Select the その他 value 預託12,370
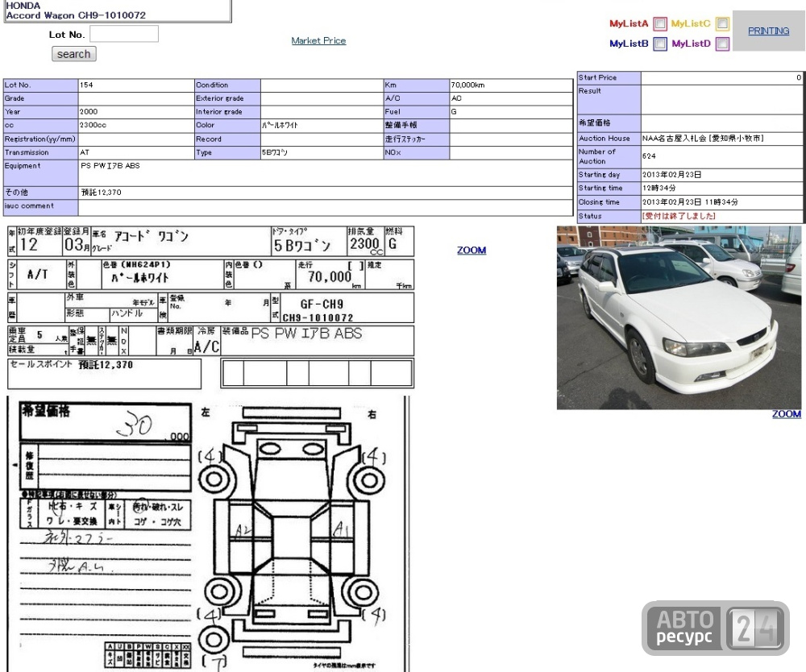 (102, 192)
